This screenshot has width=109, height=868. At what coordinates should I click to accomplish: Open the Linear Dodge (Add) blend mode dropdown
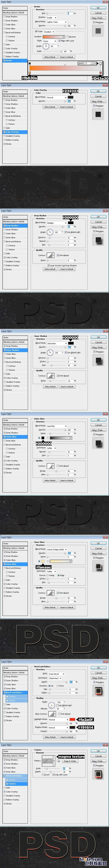[x=57, y=549]
